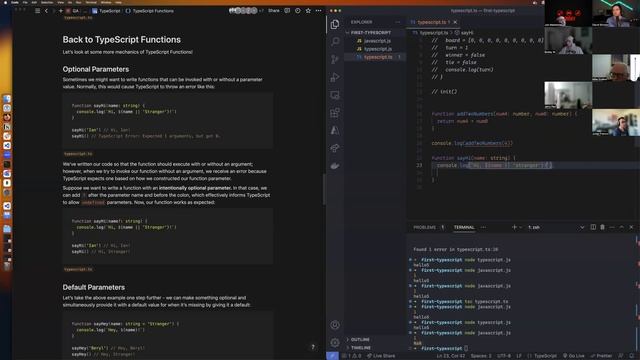Open the Accounts icon in VS Code
The height and width of the screenshot is (360, 640).
coord(335,325)
